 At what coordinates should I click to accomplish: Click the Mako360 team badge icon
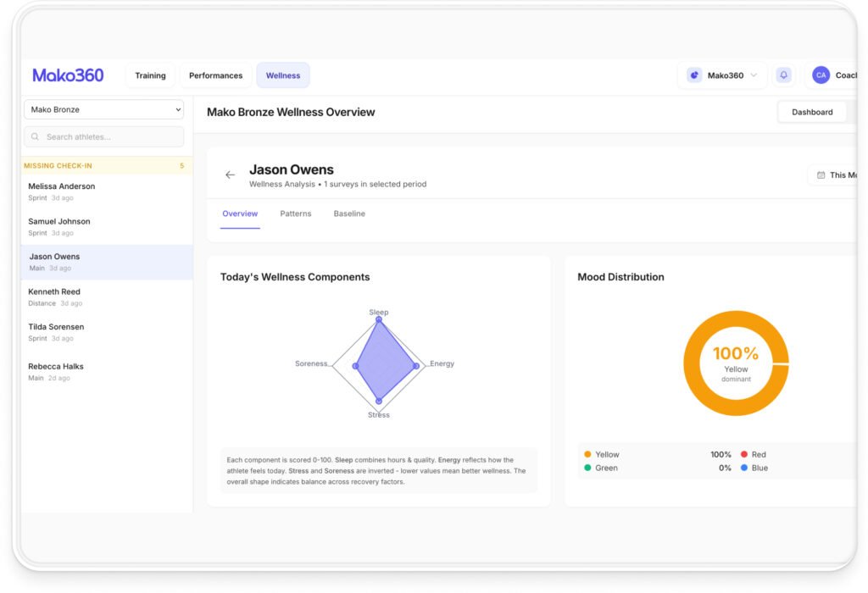(x=694, y=75)
